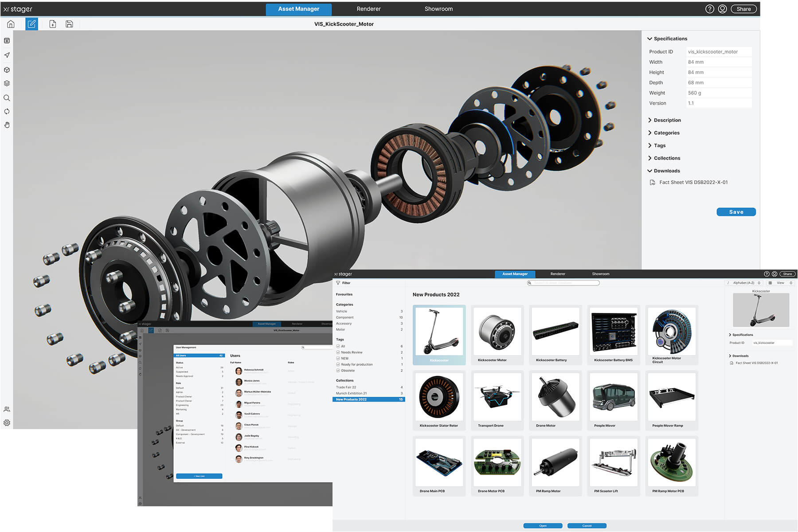Viewport: 798px width, 532px height.
Task: Click help icon in asset browser window header
Action: pos(767,274)
